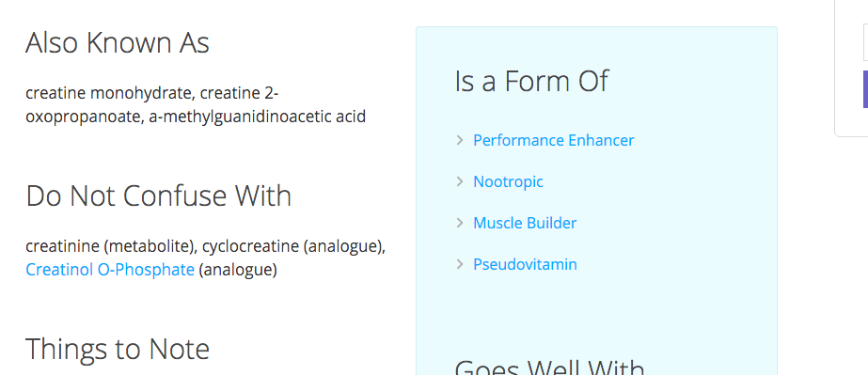This screenshot has width=868, height=375.
Task: Open the Nootropic category link
Action: pyautogui.click(x=508, y=181)
